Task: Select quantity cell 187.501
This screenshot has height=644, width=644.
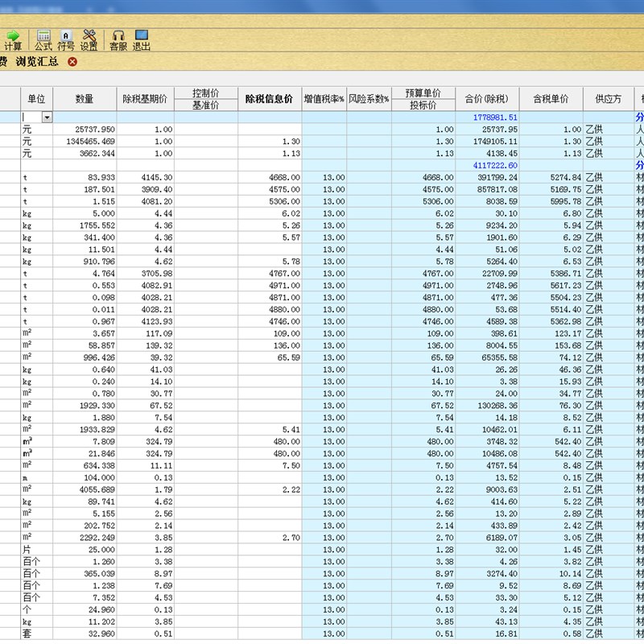Action: [x=85, y=189]
